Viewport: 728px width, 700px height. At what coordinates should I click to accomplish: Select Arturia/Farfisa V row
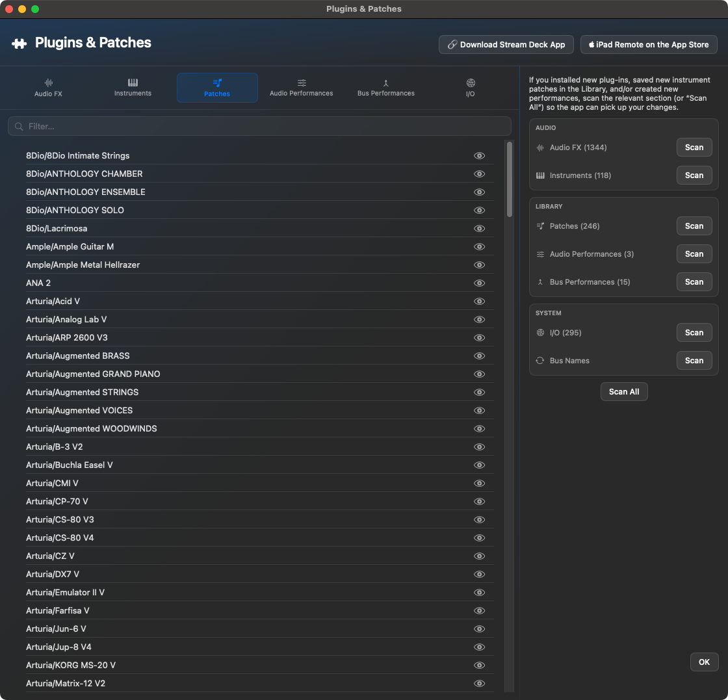(259, 610)
